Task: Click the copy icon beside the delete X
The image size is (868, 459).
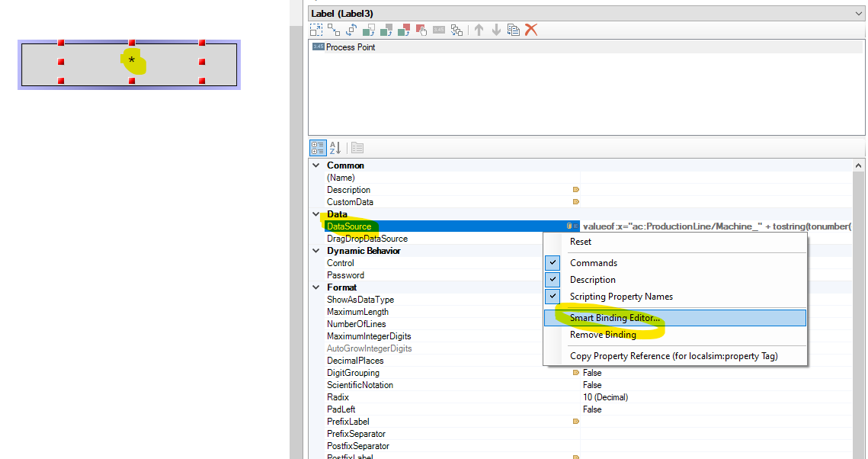Action: tap(514, 30)
